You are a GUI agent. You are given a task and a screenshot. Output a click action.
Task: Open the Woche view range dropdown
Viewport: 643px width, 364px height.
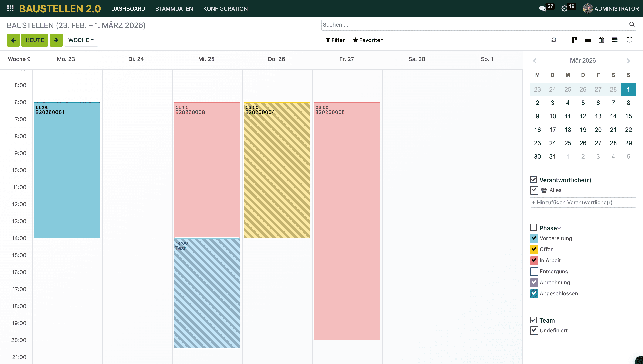pos(81,40)
